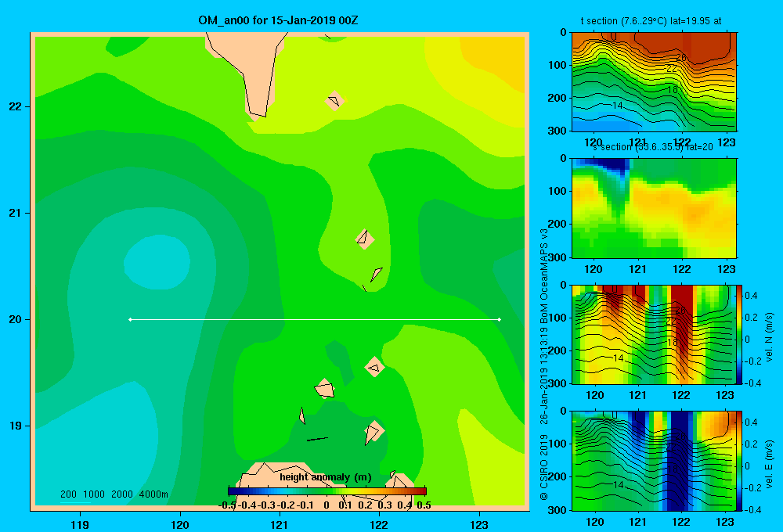Click longitude label 121 below main map

coord(280,524)
